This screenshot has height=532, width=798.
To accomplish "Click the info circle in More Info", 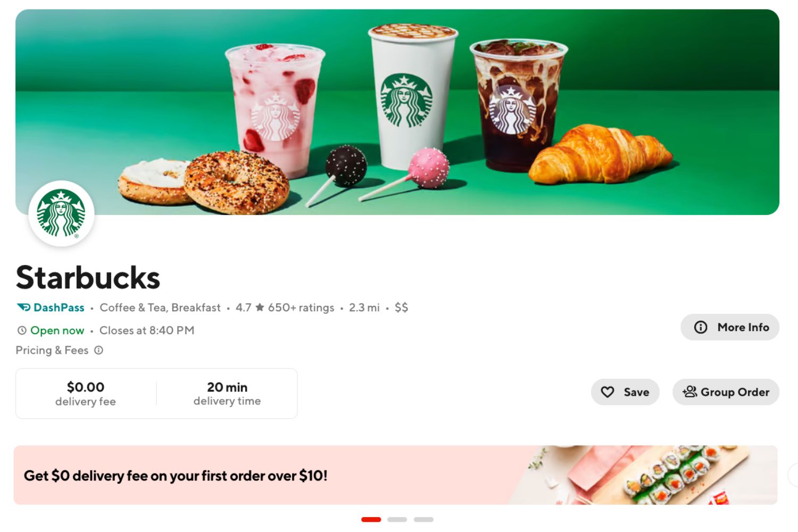I will pyautogui.click(x=701, y=327).
